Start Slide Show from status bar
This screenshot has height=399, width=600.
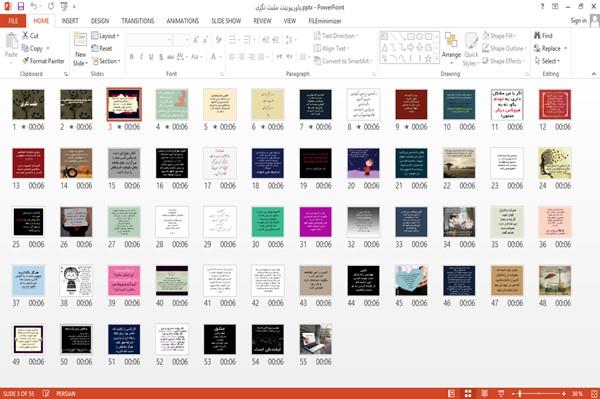click(501, 393)
